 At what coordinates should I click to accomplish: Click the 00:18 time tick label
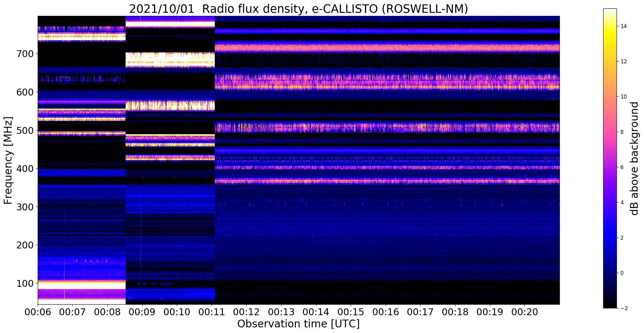point(455,312)
